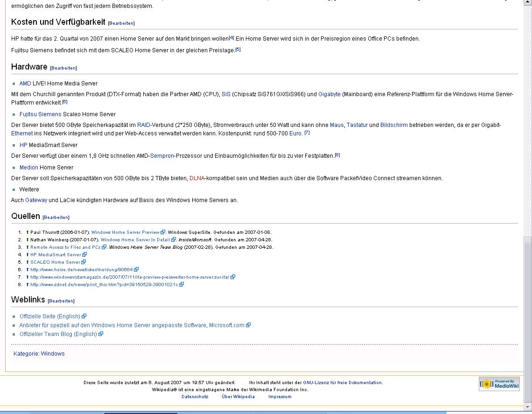Open the Euro link
Image resolution: width=532 pixels, height=414 pixels.
(x=295, y=133)
